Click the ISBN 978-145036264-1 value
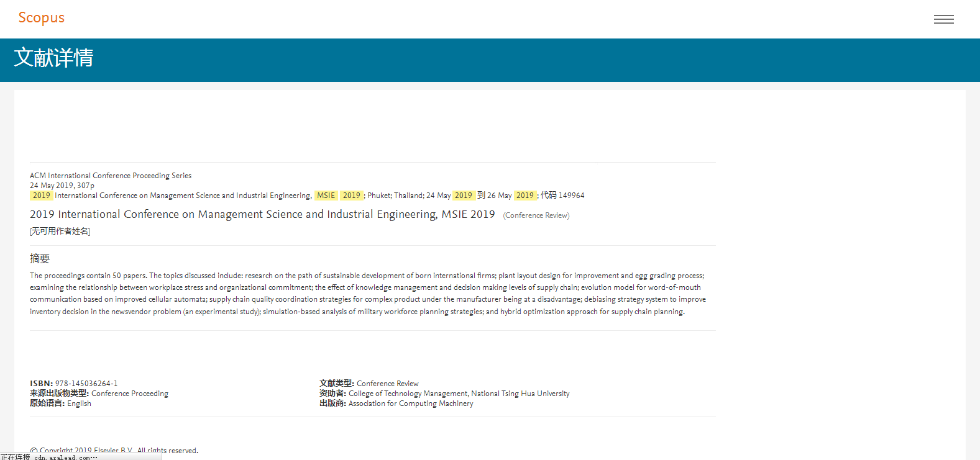 (86, 384)
